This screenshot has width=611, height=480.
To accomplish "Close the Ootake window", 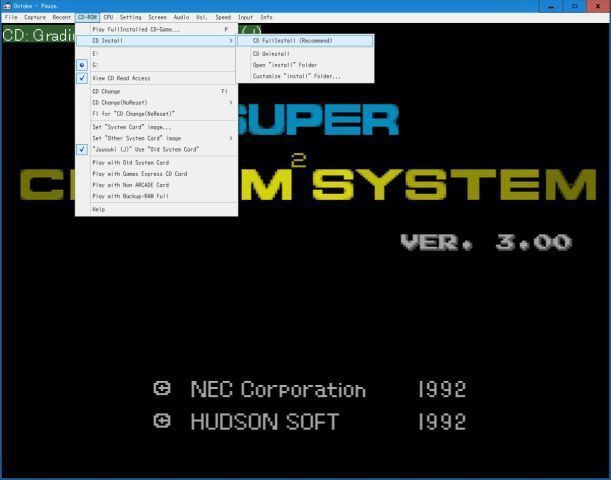I will coord(598,6).
